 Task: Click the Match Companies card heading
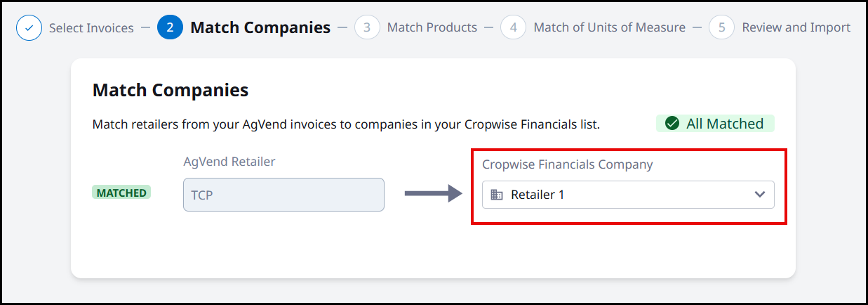[x=171, y=90]
